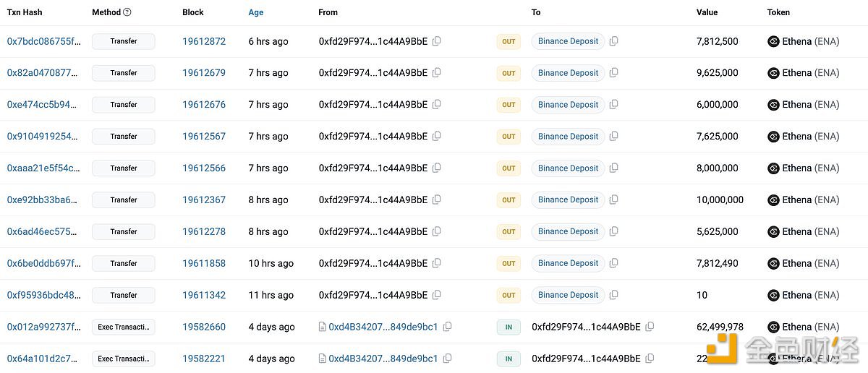Open the Ethena (ENA) token in block 19611858 row
Viewport: 868px width, 373px height.
(811, 263)
